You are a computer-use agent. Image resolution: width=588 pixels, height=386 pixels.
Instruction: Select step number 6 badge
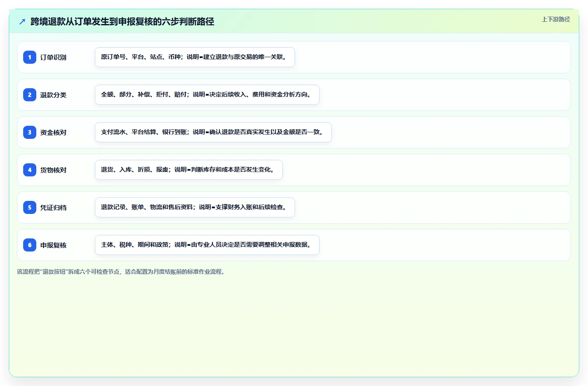30,245
